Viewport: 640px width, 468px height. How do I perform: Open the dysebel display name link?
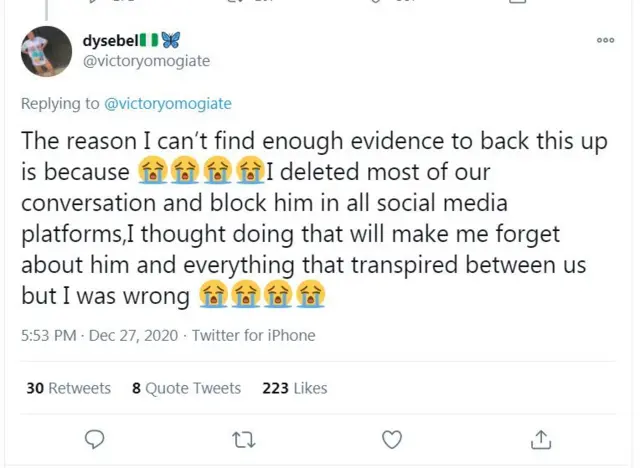coord(114,39)
